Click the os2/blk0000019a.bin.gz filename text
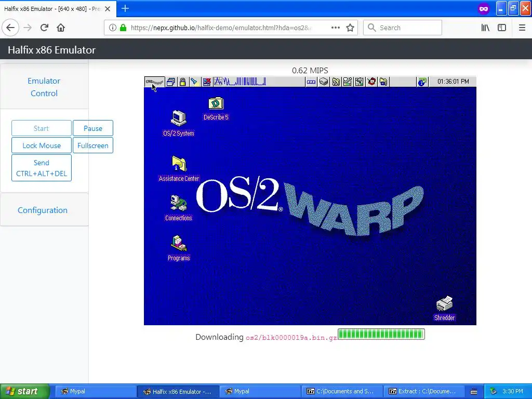Screen dimensions: 532x399 [x=291, y=338]
